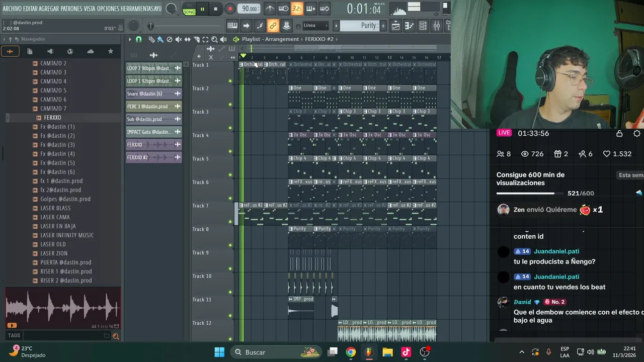
Task: Pause playback with the pause button
Action: [x=202, y=9]
